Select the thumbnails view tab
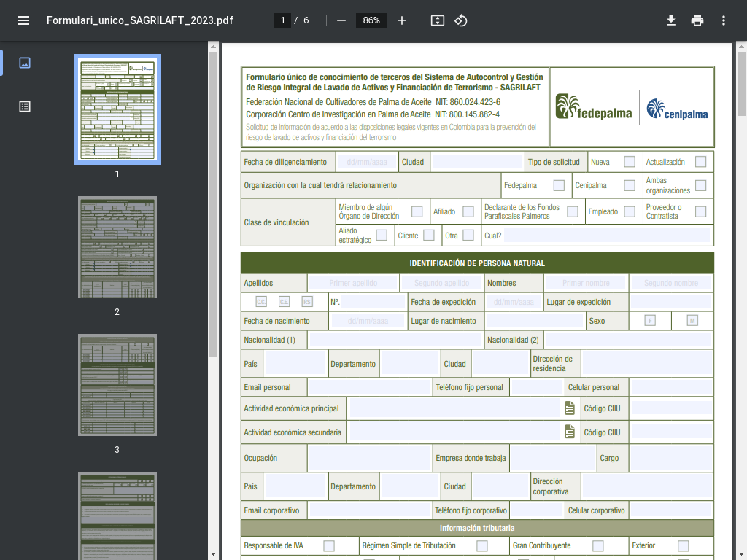747x560 pixels. coord(25,63)
